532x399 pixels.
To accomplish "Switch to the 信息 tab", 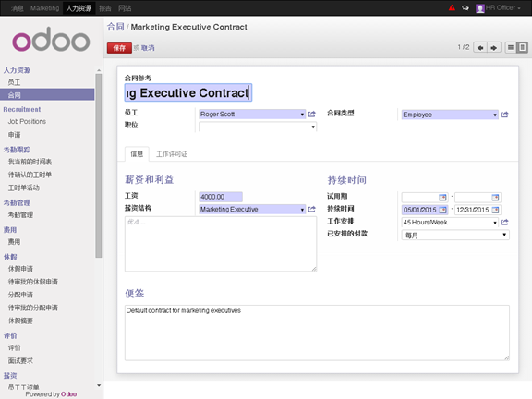I will tap(137, 154).
